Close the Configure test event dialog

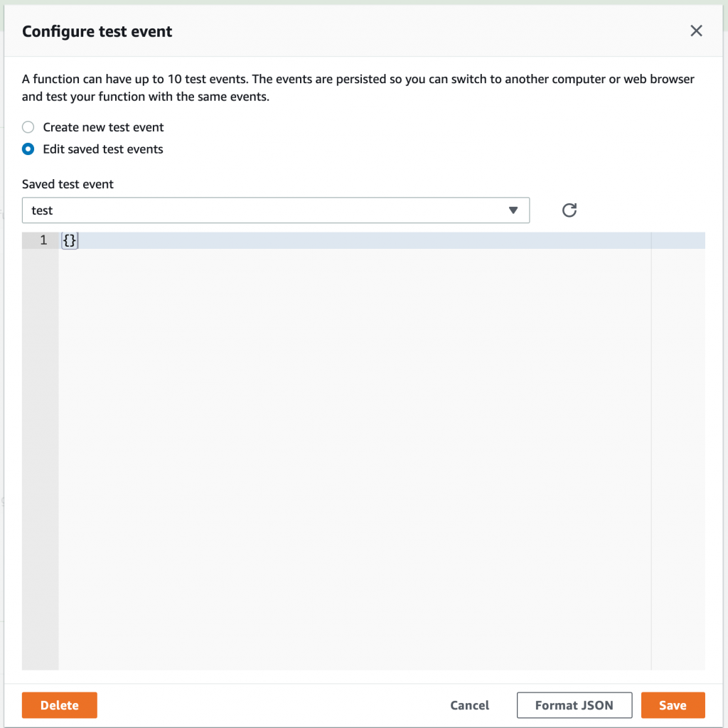tap(696, 31)
